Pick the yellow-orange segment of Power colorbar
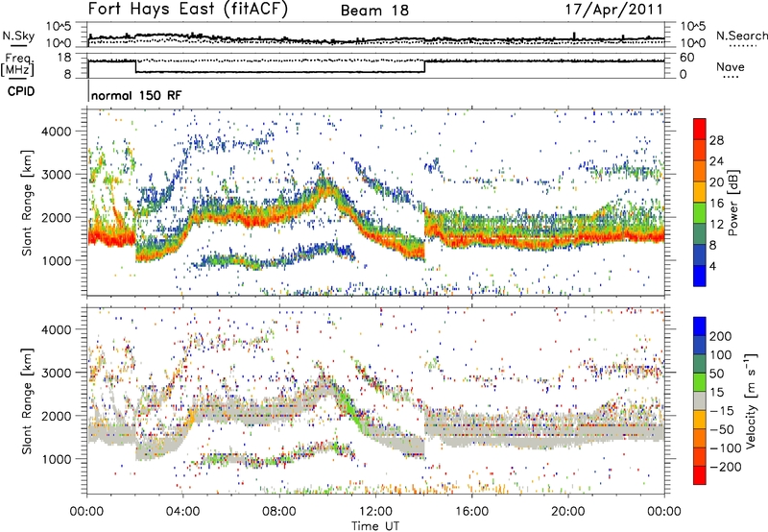768x532 pixels. (x=700, y=192)
